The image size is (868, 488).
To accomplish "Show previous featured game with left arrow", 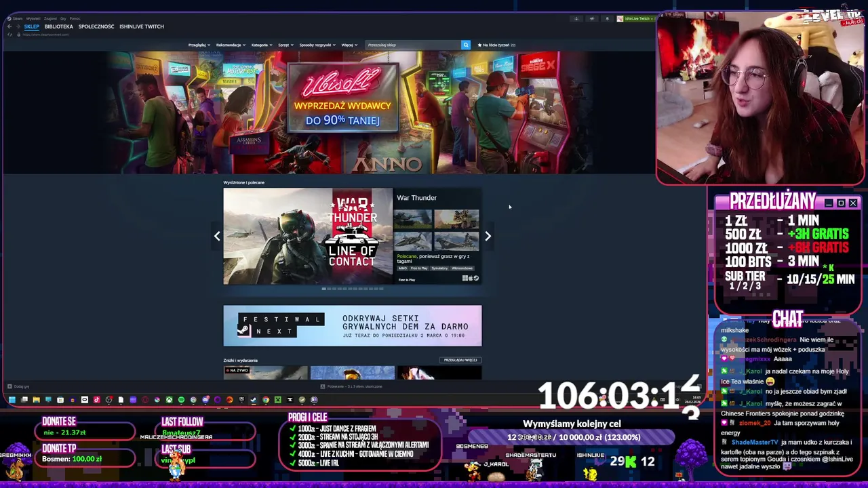I will (217, 236).
